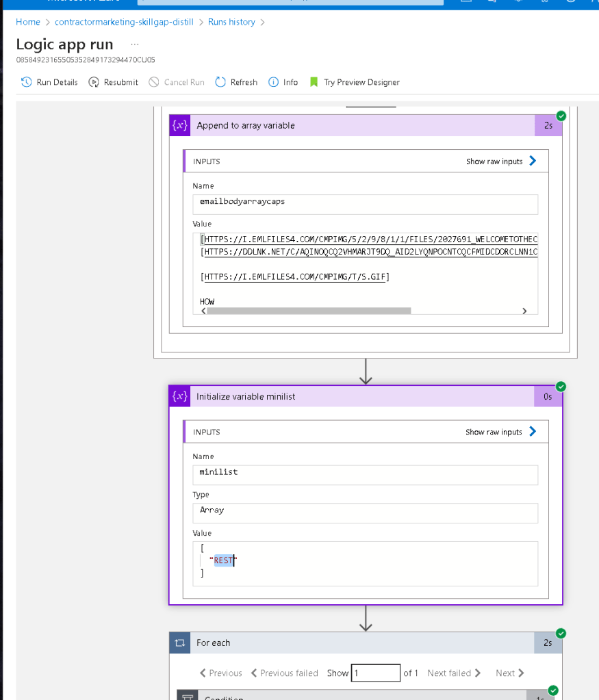
Task: Click the Resubmit play icon
Action: click(93, 82)
